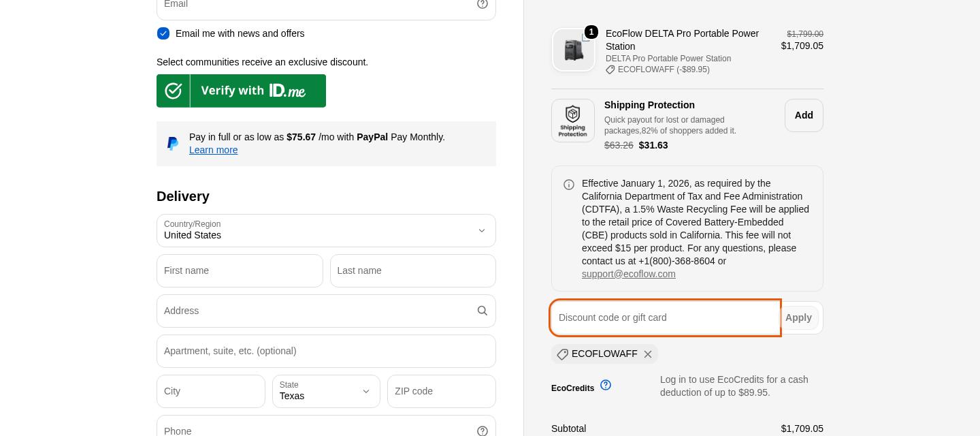The height and width of the screenshot is (436, 980).
Task: Click the Shipping Protection shield icon
Action: coord(573,121)
